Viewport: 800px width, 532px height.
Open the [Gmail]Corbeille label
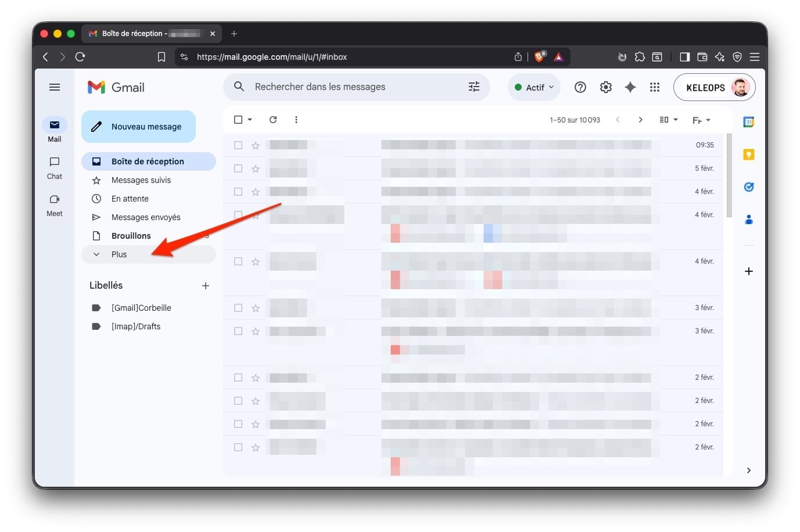[141, 308]
